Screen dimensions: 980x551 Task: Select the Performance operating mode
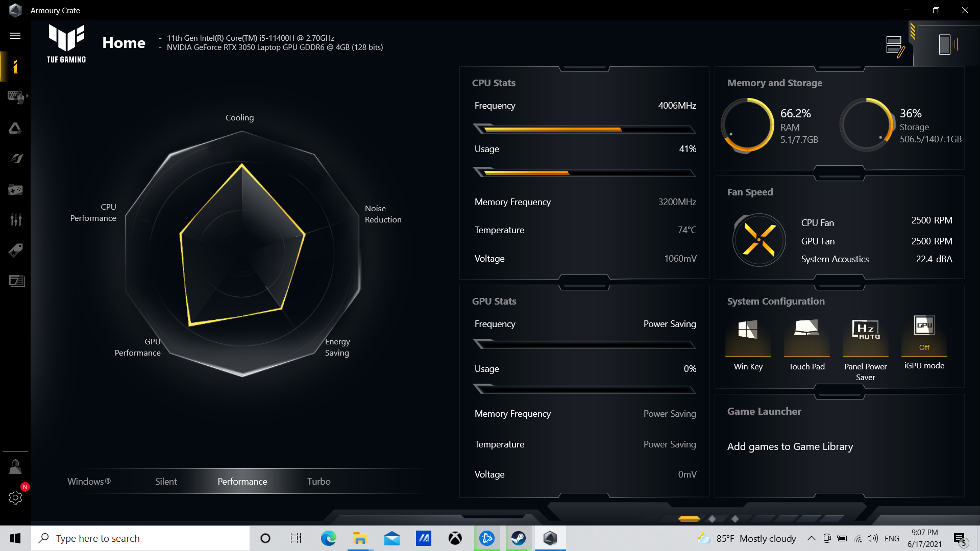click(242, 481)
